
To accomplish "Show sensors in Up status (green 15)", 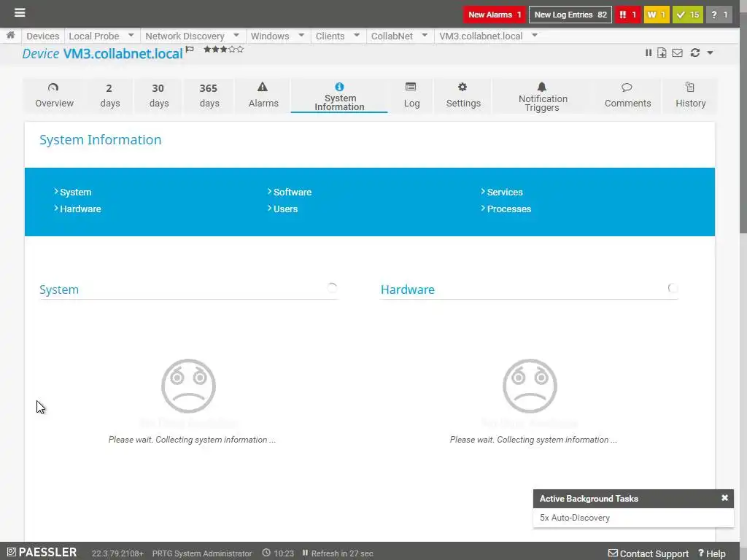I will click(x=687, y=15).
